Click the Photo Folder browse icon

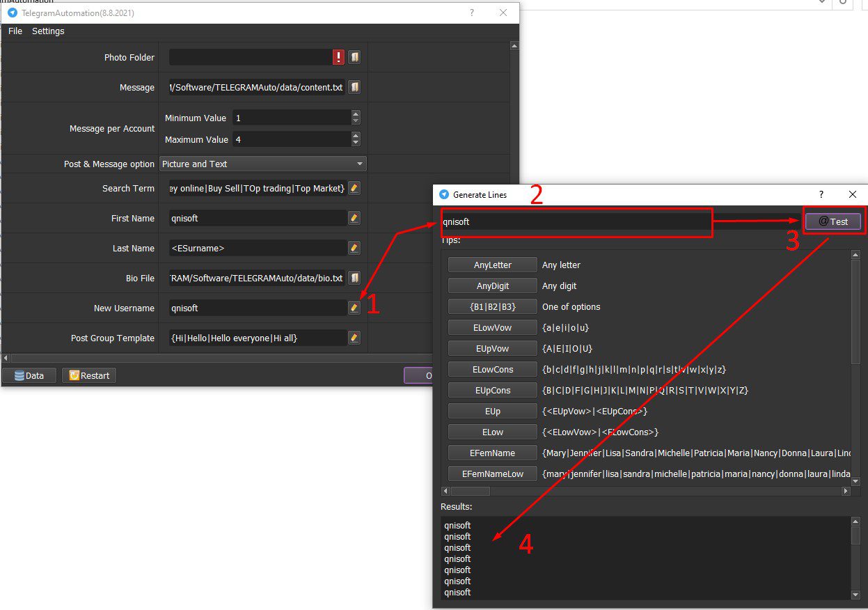click(x=354, y=57)
